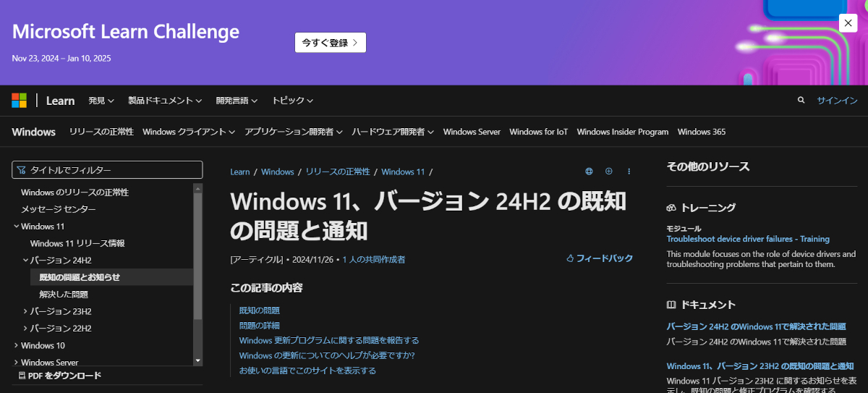Open the ハードウェア開発者 dropdown

[393, 132]
